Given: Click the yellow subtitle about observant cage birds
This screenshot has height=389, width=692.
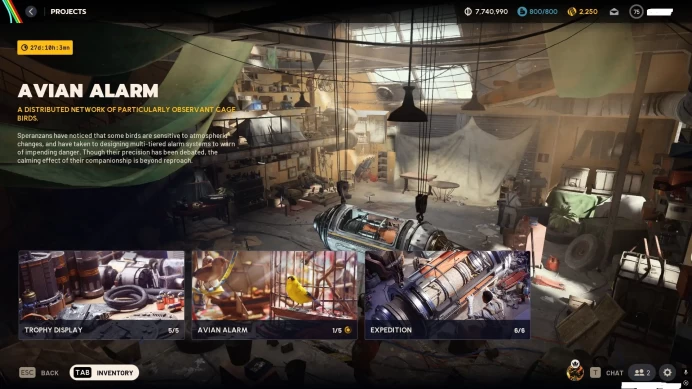Looking at the screenshot, I should click(x=127, y=113).
